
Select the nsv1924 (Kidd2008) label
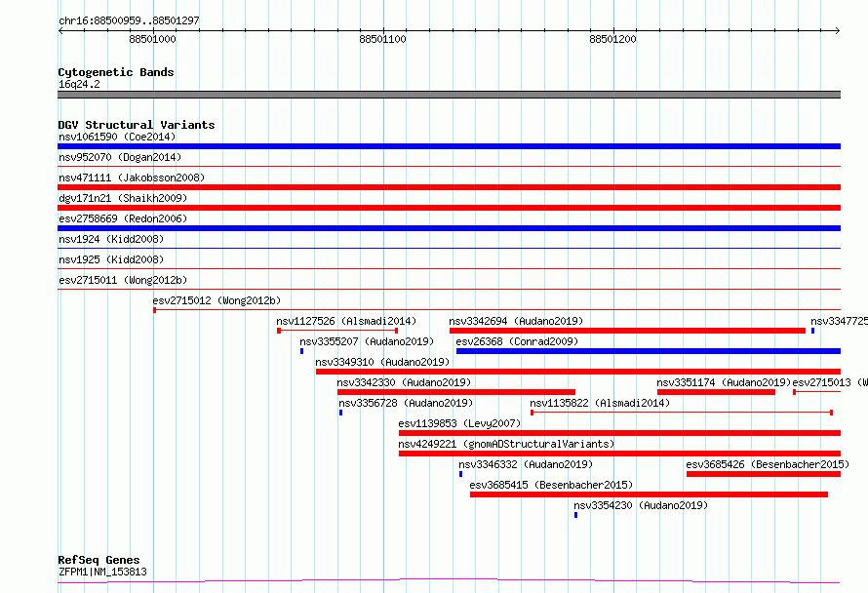[x=111, y=239]
